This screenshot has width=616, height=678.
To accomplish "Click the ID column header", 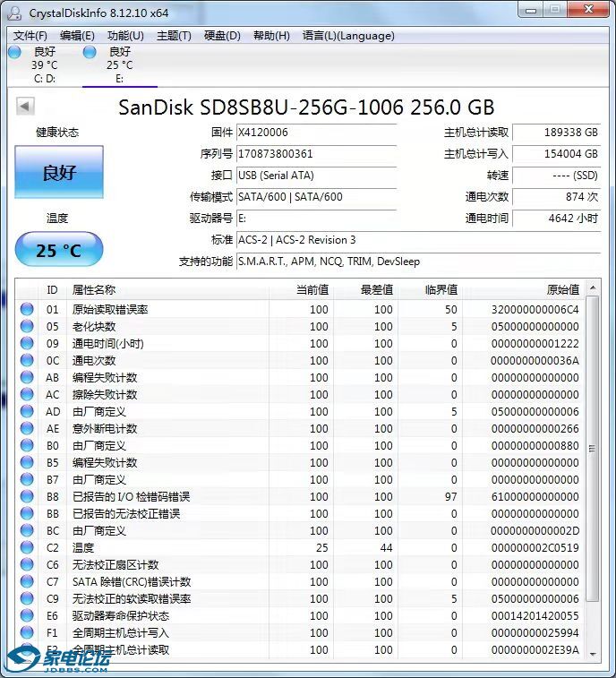I will 52,289.
